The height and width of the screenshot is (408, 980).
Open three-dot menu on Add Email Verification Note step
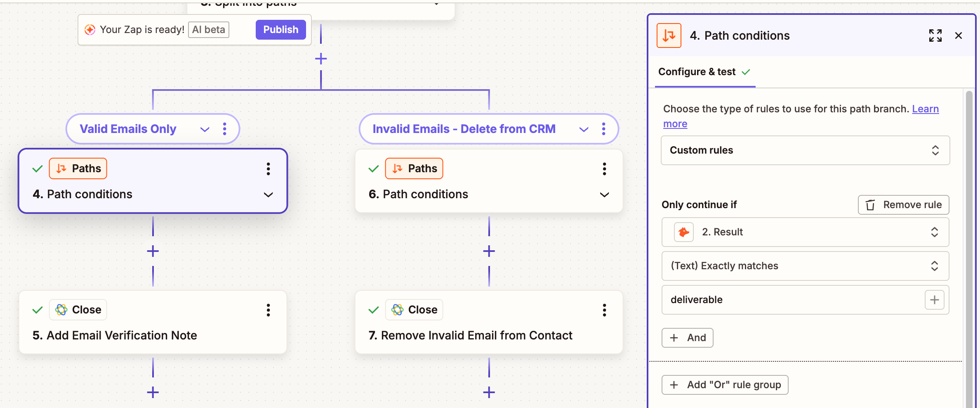pos(268,310)
